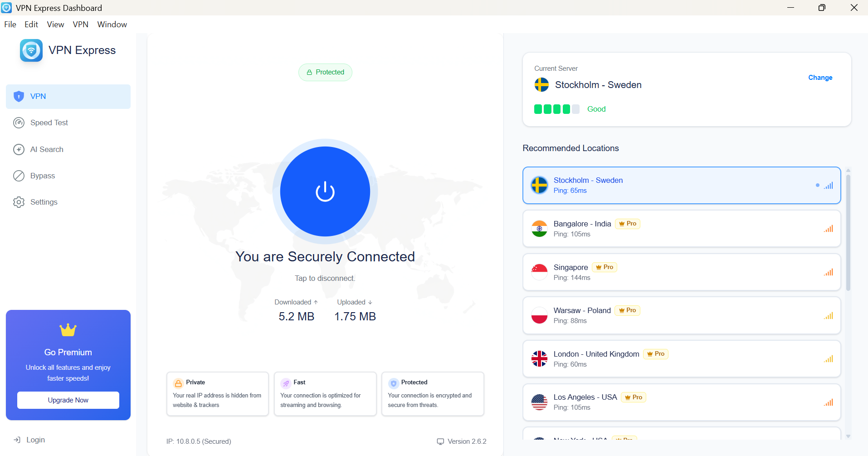Click the Uploaded sort arrow

pos(370,301)
